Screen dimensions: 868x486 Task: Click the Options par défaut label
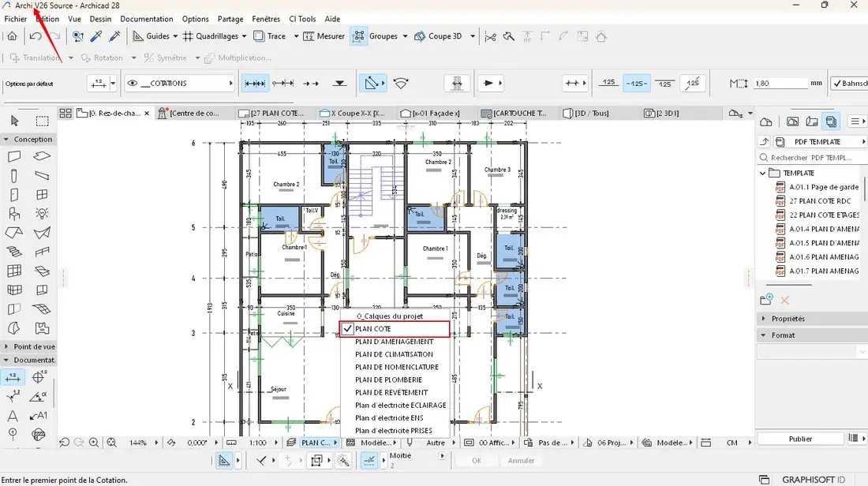point(29,84)
